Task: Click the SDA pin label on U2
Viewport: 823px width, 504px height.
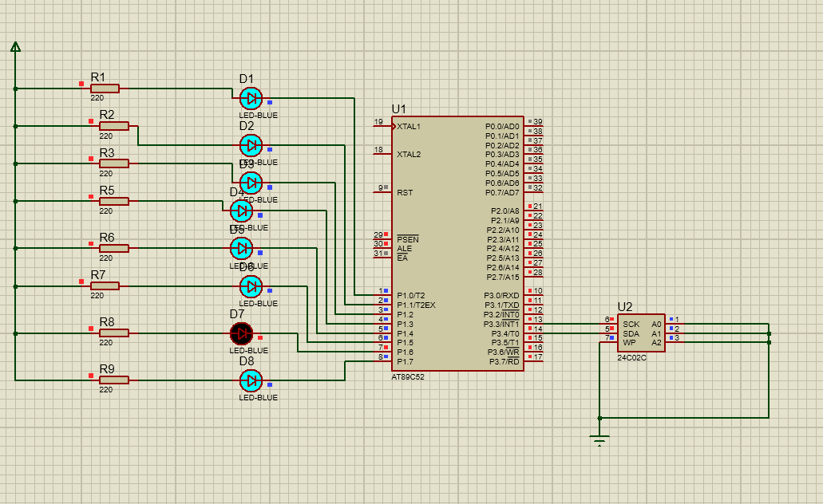Action: tap(631, 333)
